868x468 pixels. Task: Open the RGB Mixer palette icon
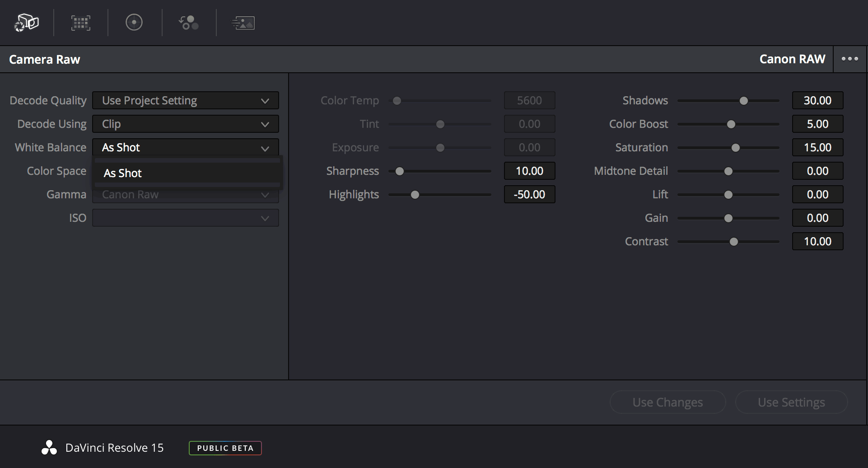click(x=189, y=23)
